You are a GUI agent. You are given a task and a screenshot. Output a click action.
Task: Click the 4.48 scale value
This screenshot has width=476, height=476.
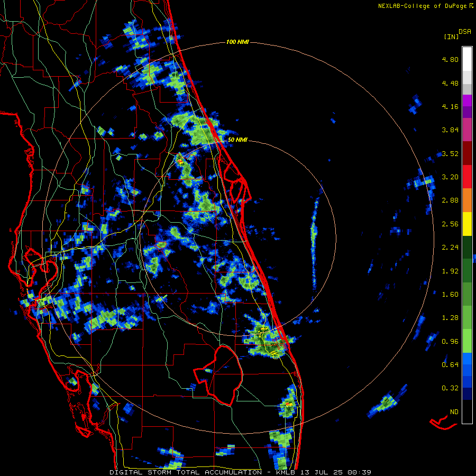click(x=450, y=83)
